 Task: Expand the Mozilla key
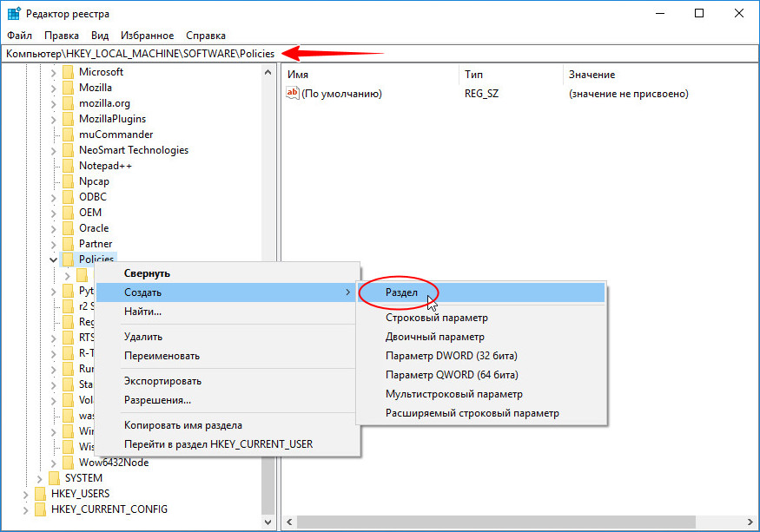click(53, 89)
